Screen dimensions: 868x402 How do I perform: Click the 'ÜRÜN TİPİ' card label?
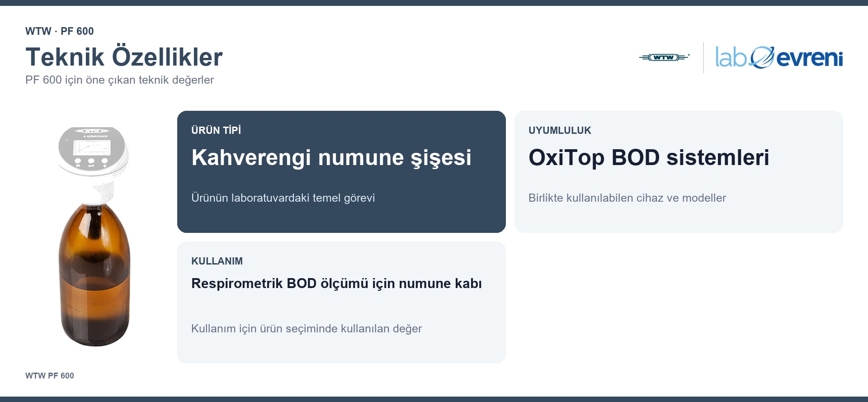click(x=216, y=130)
